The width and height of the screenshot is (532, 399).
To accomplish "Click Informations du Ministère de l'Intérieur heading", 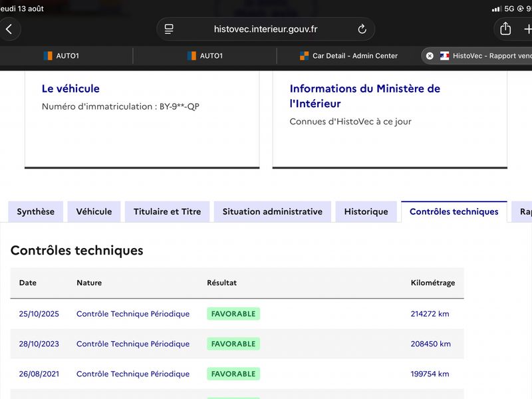I will 364,96.
